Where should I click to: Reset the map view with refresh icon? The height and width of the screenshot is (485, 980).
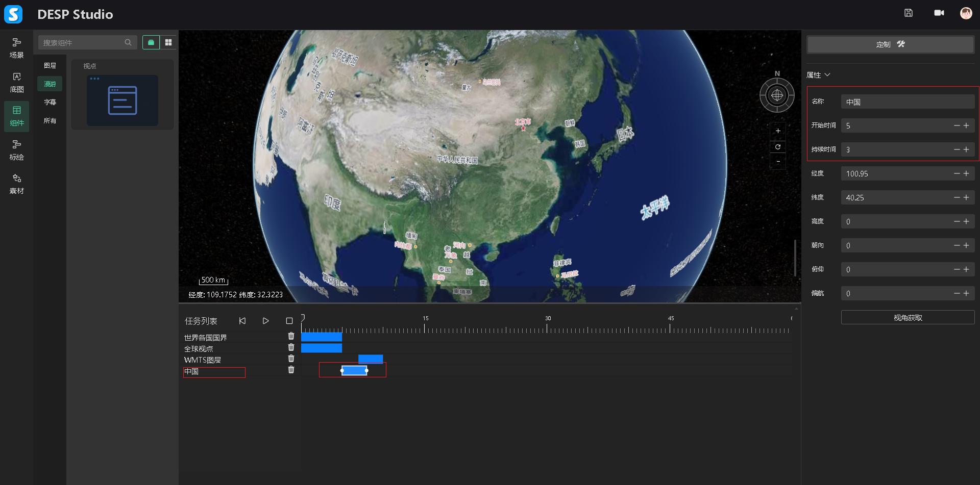pos(778,147)
